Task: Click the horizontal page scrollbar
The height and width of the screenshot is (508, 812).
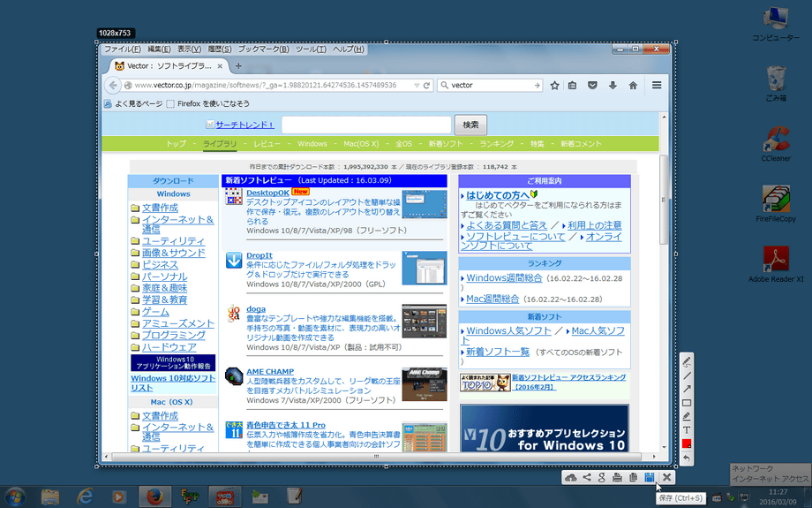Action: (377, 457)
